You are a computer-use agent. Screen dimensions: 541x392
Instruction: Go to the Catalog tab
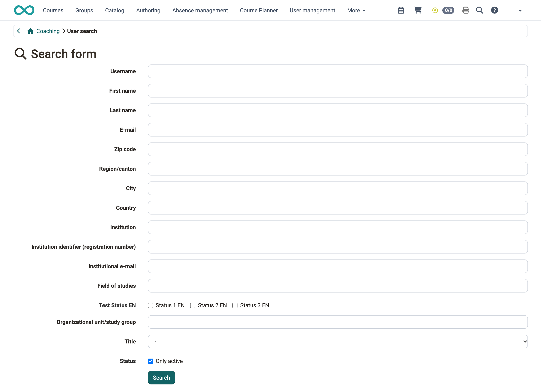point(115,11)
